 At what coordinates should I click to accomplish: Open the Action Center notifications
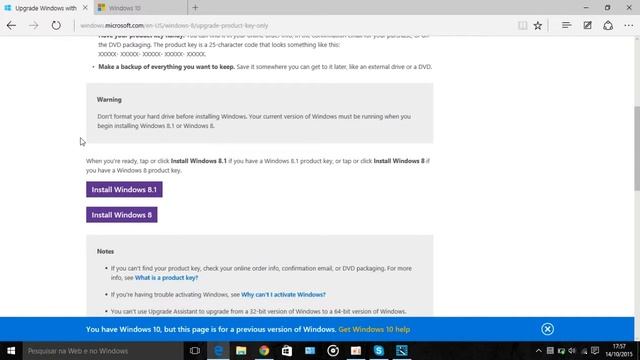tap(595, 351)
